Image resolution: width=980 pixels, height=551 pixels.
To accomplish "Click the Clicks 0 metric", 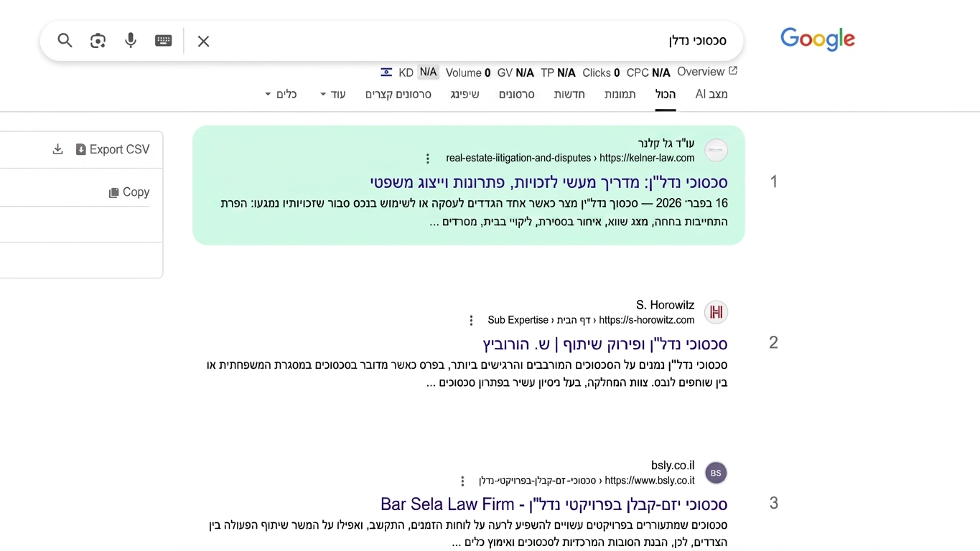I will pyautogui.click(x=601, y=72).
